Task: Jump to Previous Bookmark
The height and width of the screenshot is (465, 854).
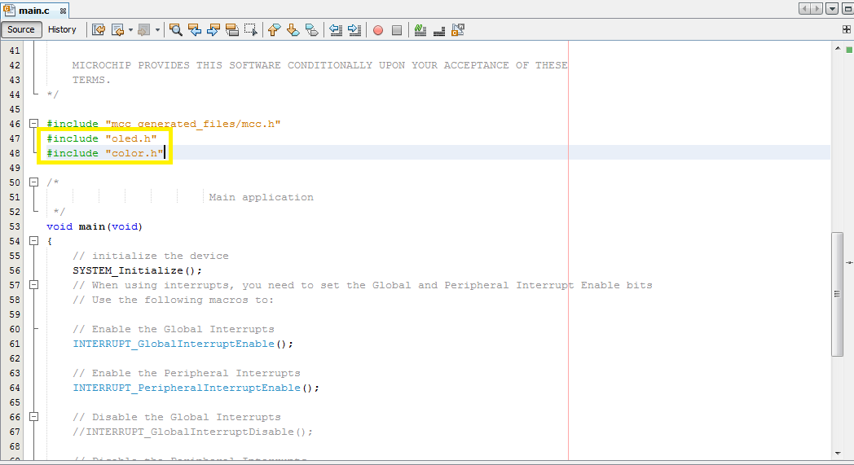Action: (x=274, y=30)
